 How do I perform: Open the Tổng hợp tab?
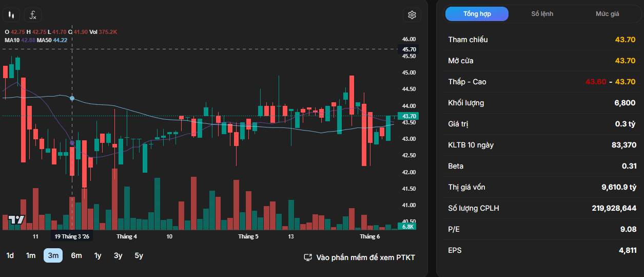pyautogui.click(x=477, y=14)
